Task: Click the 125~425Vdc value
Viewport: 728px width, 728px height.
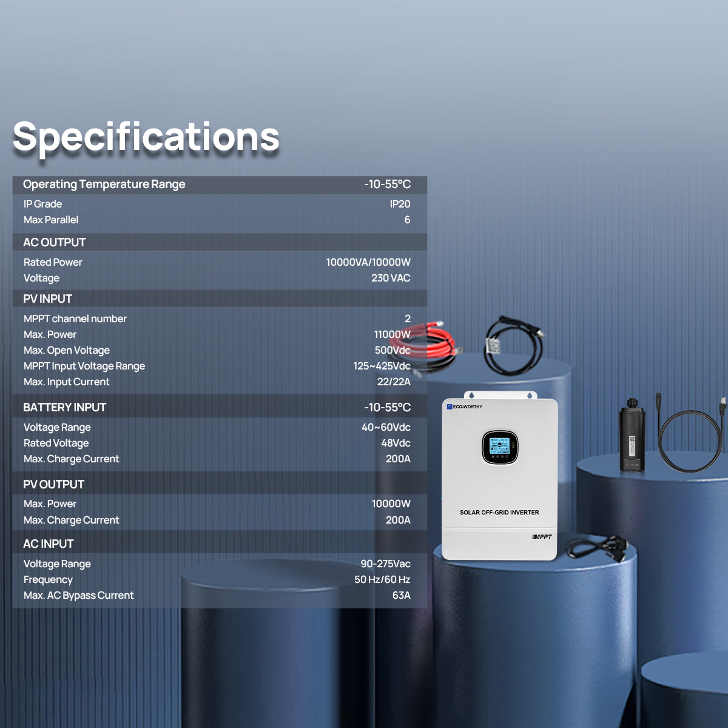Action: coord(382,366)
